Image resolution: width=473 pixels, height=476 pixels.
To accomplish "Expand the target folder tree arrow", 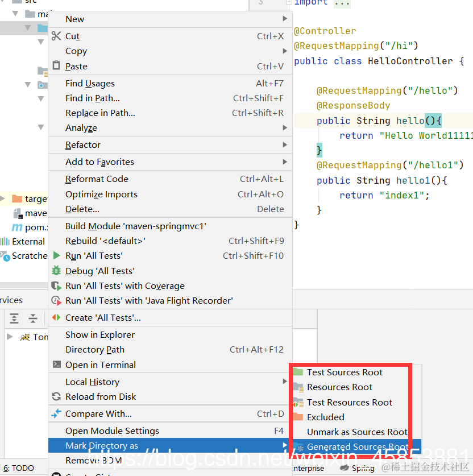I will tap(3, 198).
